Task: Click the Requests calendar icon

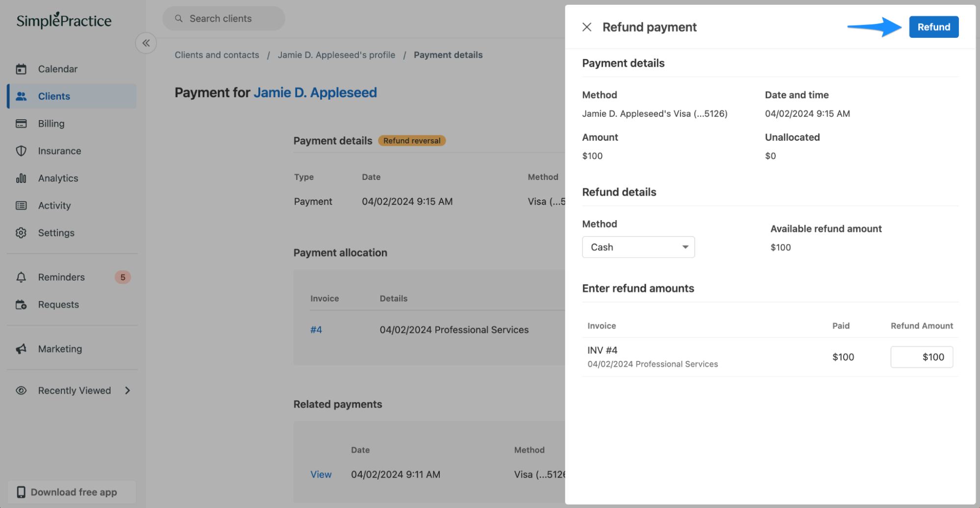Action: click(21, 305)
